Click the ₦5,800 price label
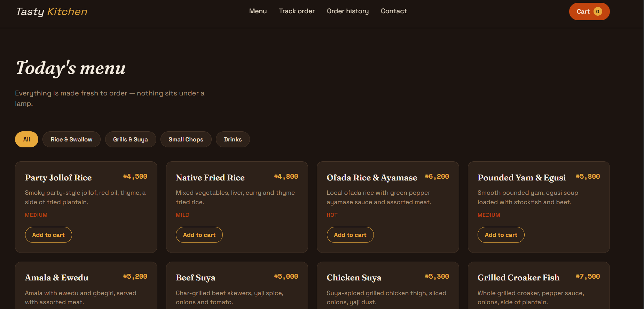This screenshot has height=309, width=644. [x=588, y=177]
